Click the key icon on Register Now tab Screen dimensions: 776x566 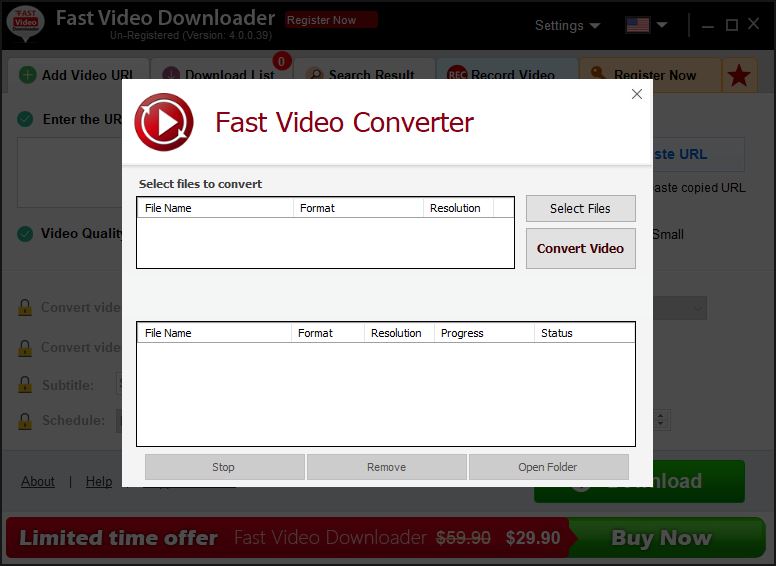(598, 73)
